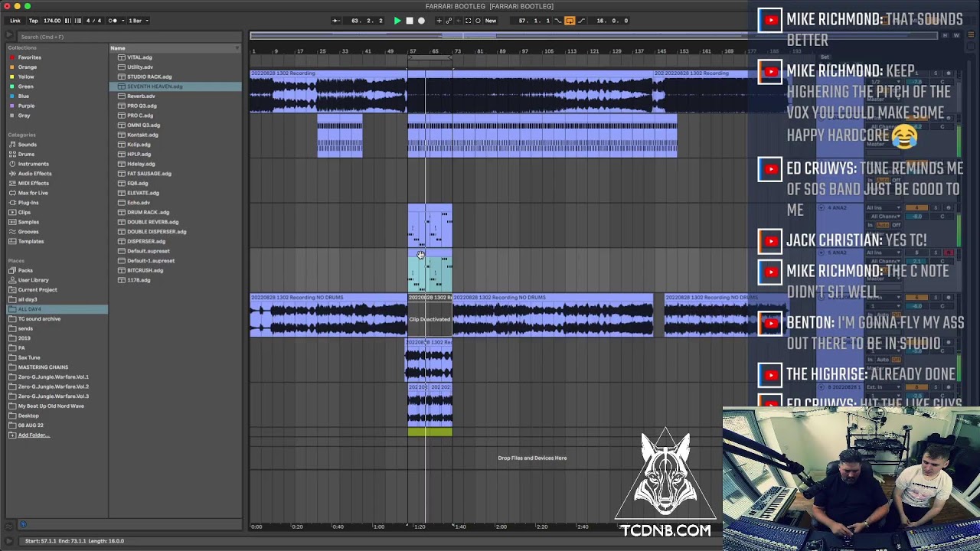Select SEVENTH HEAVEN.adg preset
Image resolution: width=980 pixels, height=551 pixels.
(155, 86)
